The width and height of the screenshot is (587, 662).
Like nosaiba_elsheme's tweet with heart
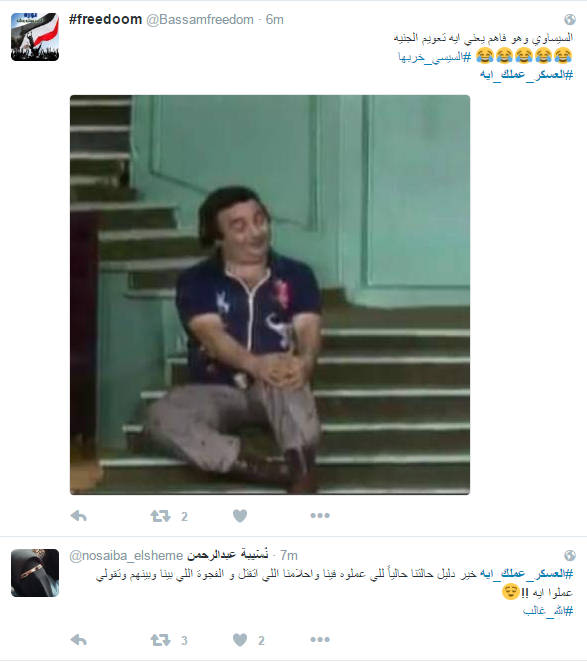[240, 640]
